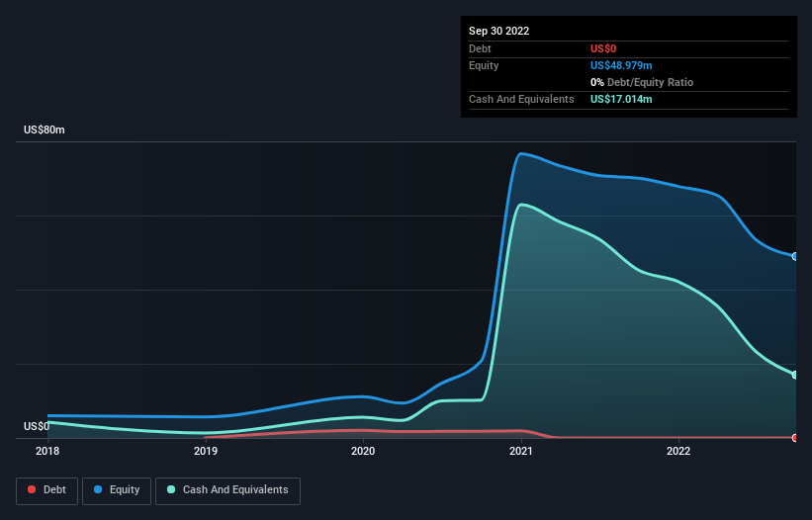Click Cash And Equivalents label in tooltip

click(x=521, y=99)
